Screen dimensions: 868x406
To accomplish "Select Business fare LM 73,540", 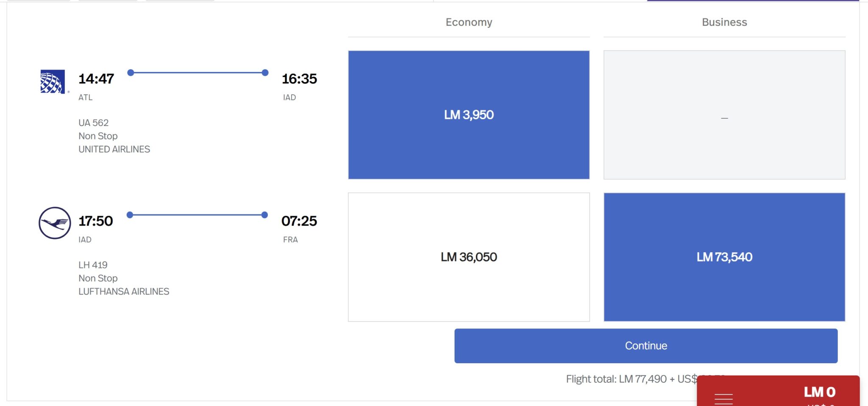I will [x=724, y=257].
